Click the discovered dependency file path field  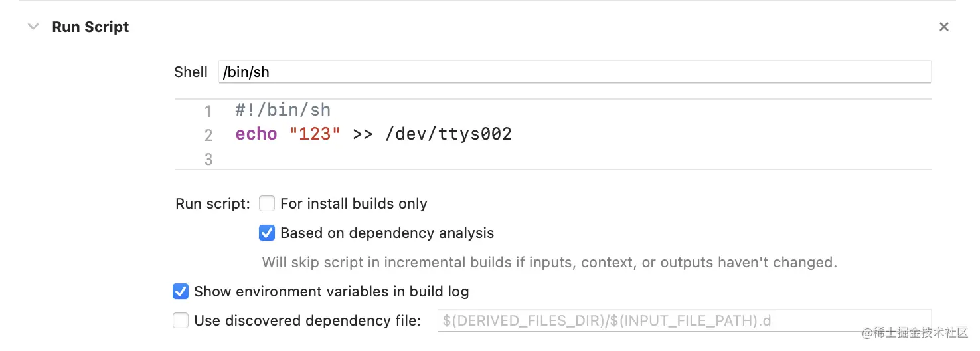click(683, 321)
